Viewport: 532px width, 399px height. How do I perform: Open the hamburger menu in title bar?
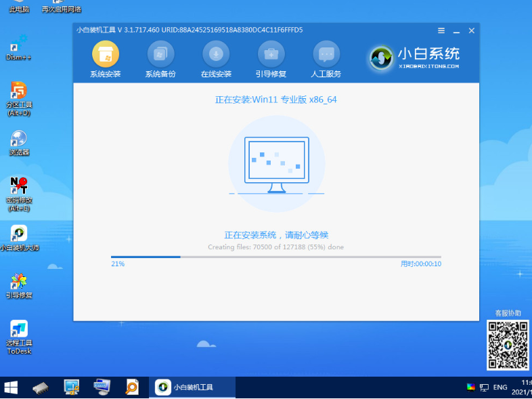(441, 31)
